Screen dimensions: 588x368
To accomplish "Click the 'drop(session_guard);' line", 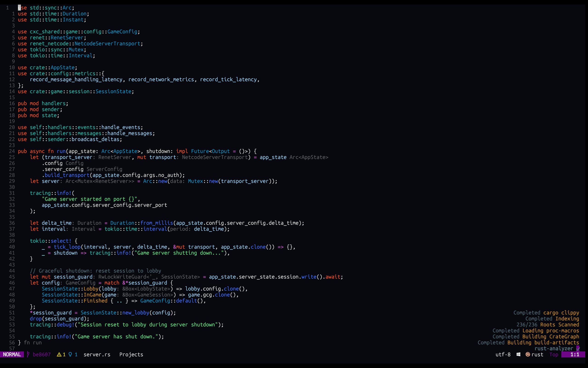I will point(59,319).
